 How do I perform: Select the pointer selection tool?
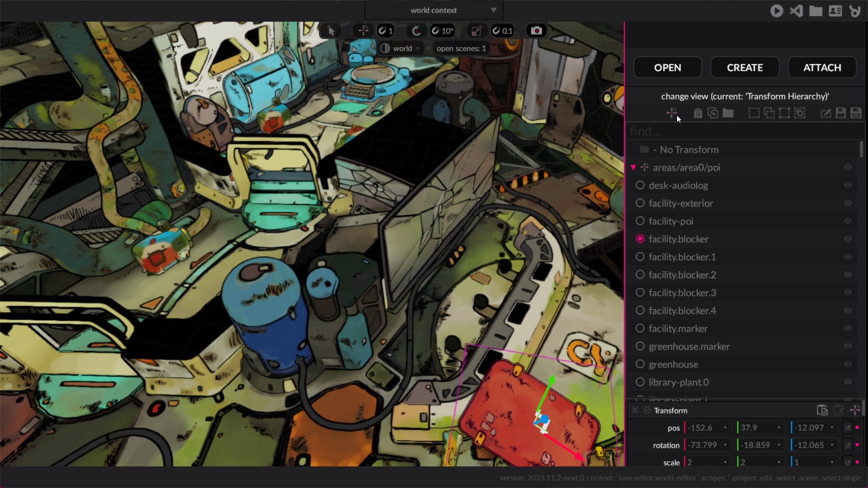click(331, 31)
